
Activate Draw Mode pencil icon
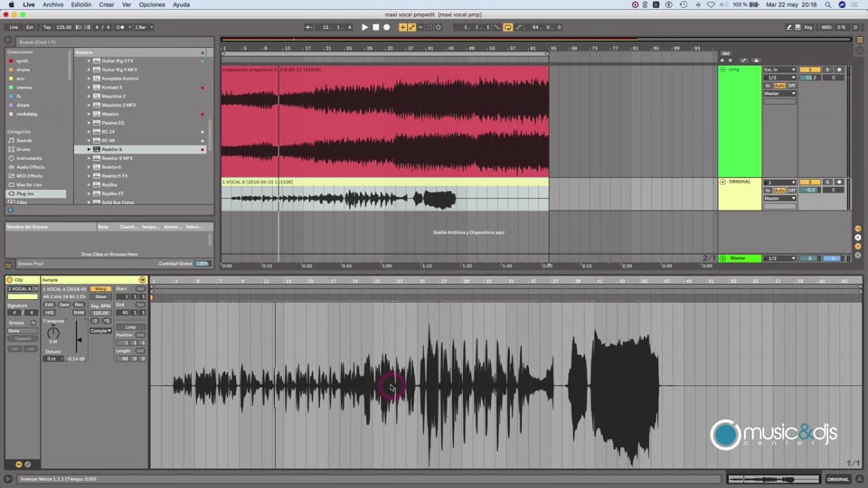(788, 27)
